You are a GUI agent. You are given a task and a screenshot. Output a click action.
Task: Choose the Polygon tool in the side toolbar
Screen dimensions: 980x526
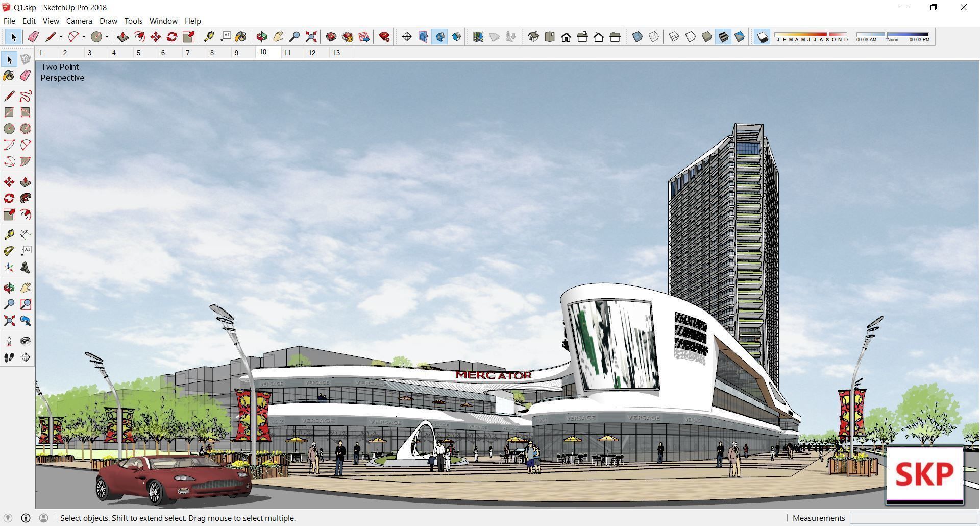26,129
